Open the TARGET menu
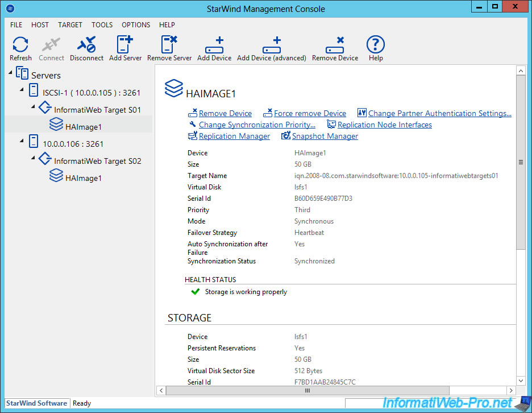The image size is (532, 413). (x=70, y=25)
